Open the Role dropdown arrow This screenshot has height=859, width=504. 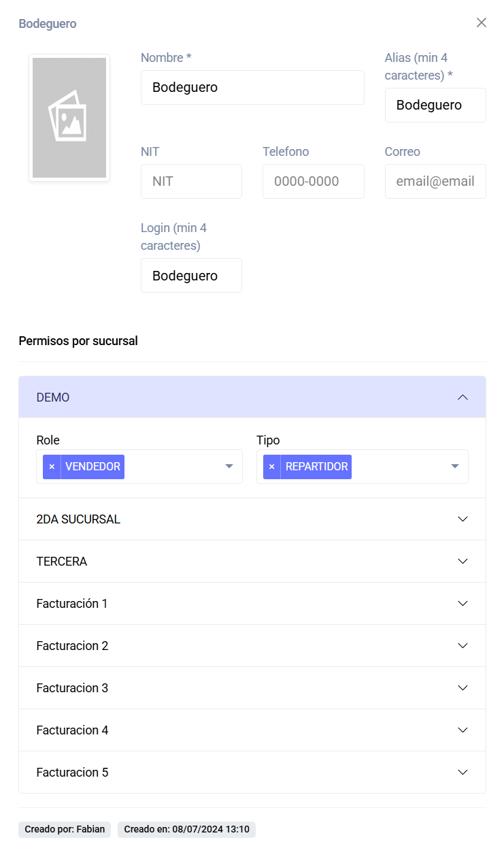229,466
